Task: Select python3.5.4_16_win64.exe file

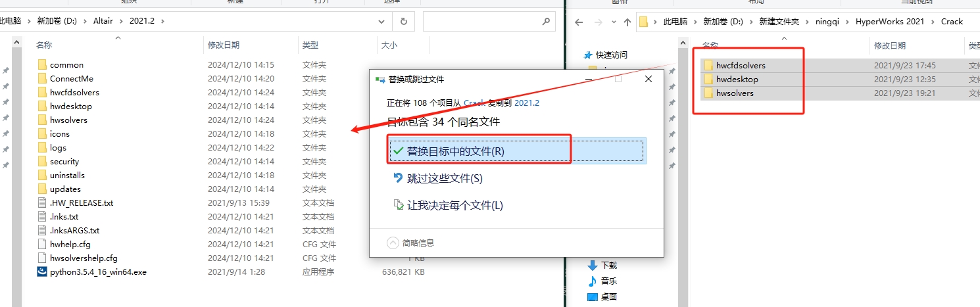Action: (98, 272)
